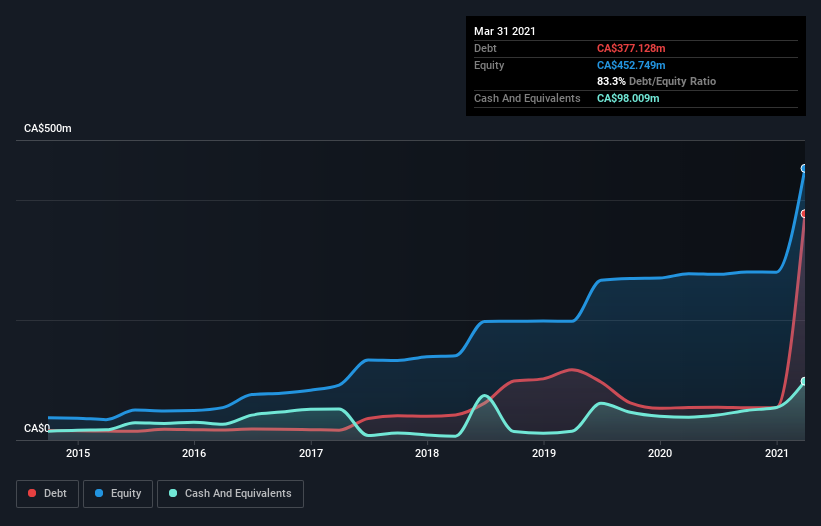Screen dimensions: 821x526
Task: Click the blue Equity legend dot
Action: click(x=99, y=494)
